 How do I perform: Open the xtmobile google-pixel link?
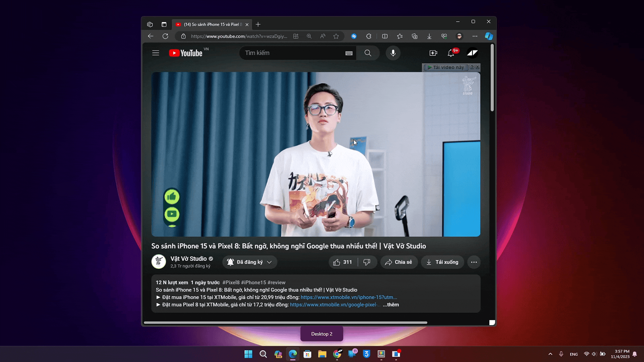tap(335, 304)
